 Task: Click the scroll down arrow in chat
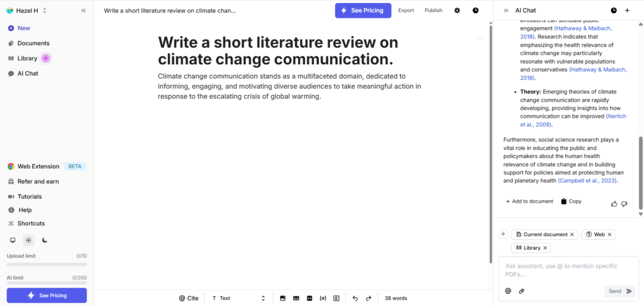(641, 214)
